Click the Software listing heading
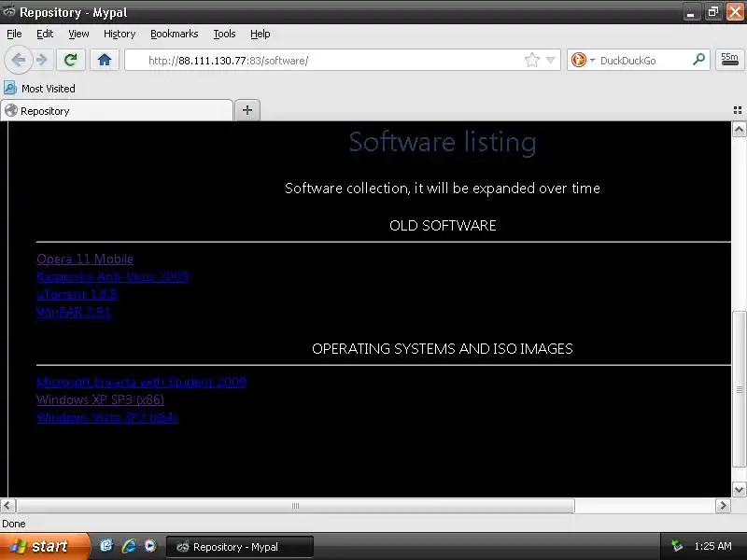This screenshot has width=747, height=560. coord(443,143)
